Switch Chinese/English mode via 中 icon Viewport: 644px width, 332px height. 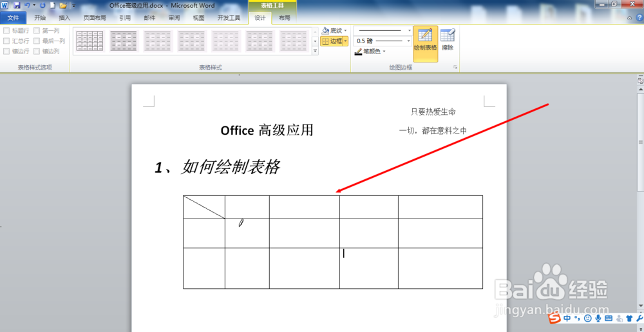pyautogui.click(x=567, y=318)
